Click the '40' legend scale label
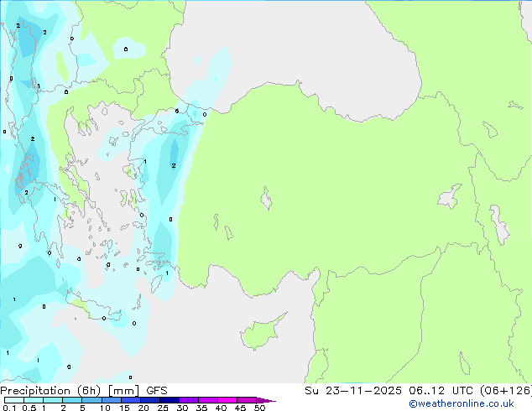The image size is (532, 411). click(221, 408)
